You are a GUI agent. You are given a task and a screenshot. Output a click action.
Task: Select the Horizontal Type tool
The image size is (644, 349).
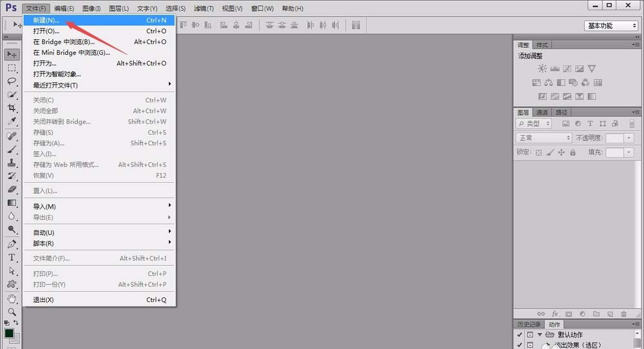12,258
